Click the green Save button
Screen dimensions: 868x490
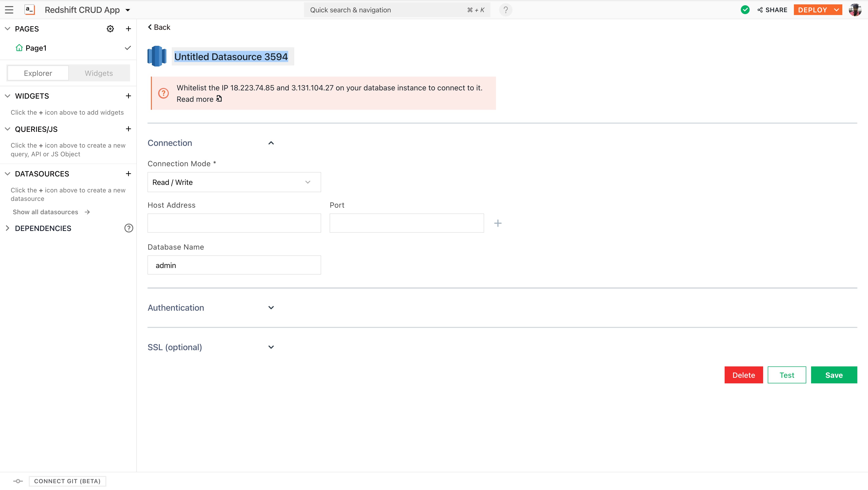tap(834, 375)
